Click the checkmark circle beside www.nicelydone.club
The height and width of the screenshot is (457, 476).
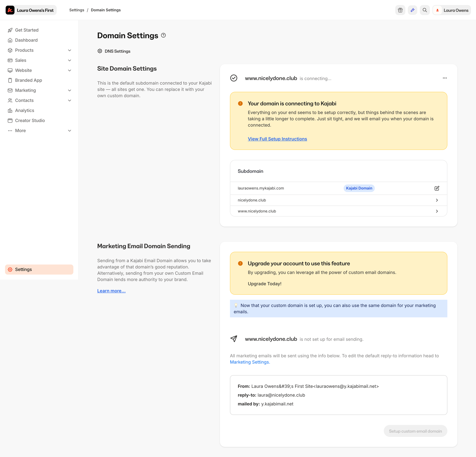tap(234, 78)
